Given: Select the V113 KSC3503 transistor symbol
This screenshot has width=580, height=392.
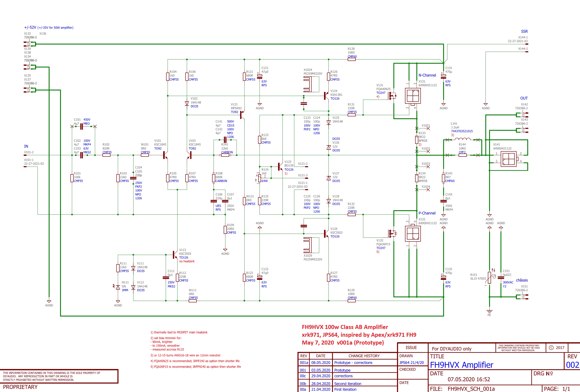Looking at the screenshot, I should tap(175, 255).
